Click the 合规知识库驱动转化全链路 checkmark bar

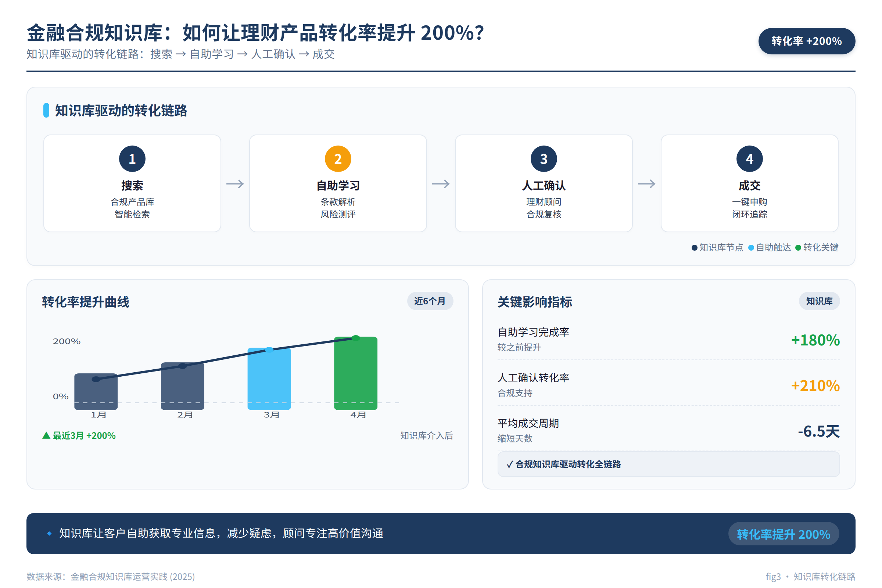point(668,464)
